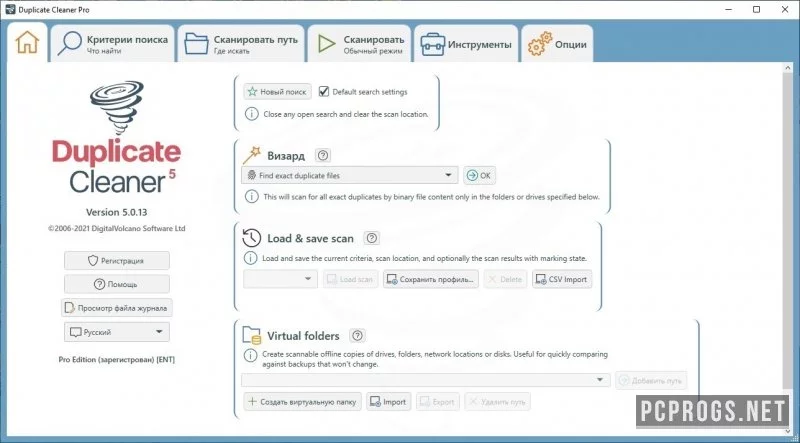This screenshot has height=443, width=800.
Task: Expand the saved scan profile dropdown
Action: [x=280, y=279]
